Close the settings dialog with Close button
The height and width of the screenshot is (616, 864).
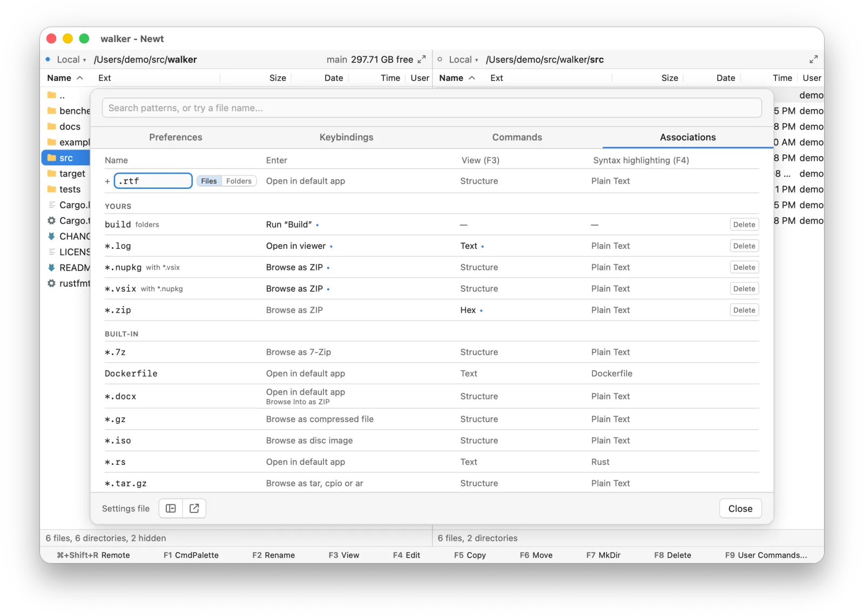coord(740,509)
